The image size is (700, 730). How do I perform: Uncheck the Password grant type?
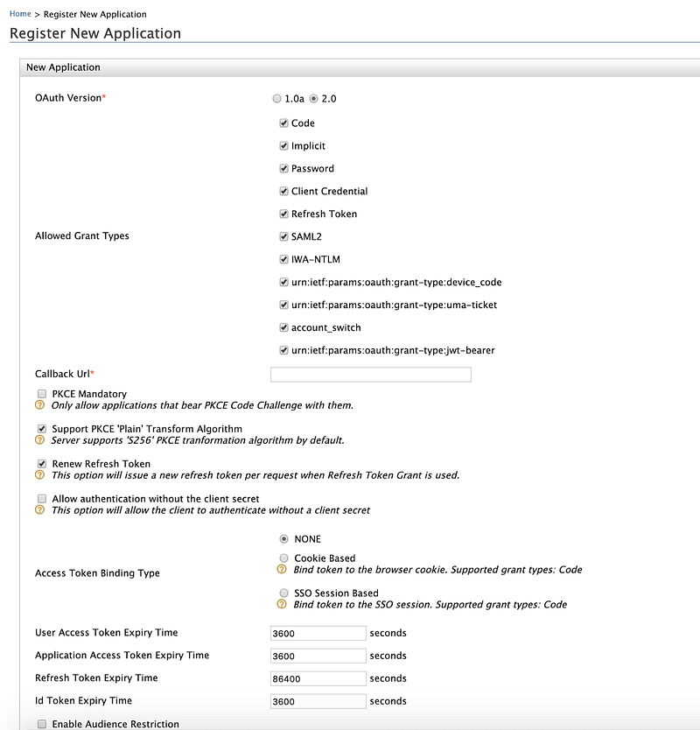pos(283,169)
